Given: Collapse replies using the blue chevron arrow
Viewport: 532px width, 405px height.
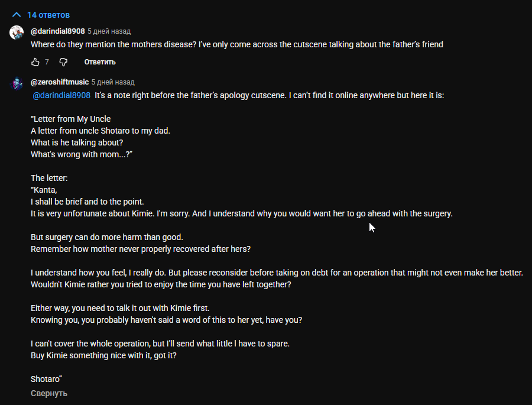Looking at the screenshot, I should point(17,14).
